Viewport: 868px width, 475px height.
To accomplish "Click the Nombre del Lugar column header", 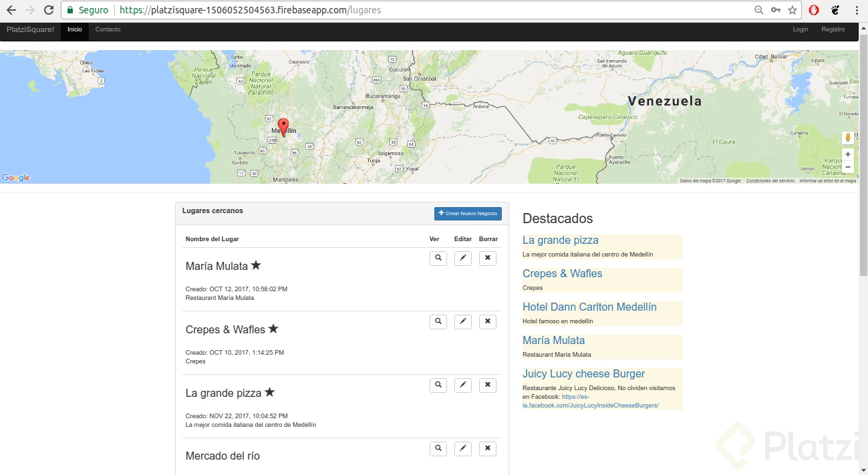I will pyautogui.click(x=212, y=239).
